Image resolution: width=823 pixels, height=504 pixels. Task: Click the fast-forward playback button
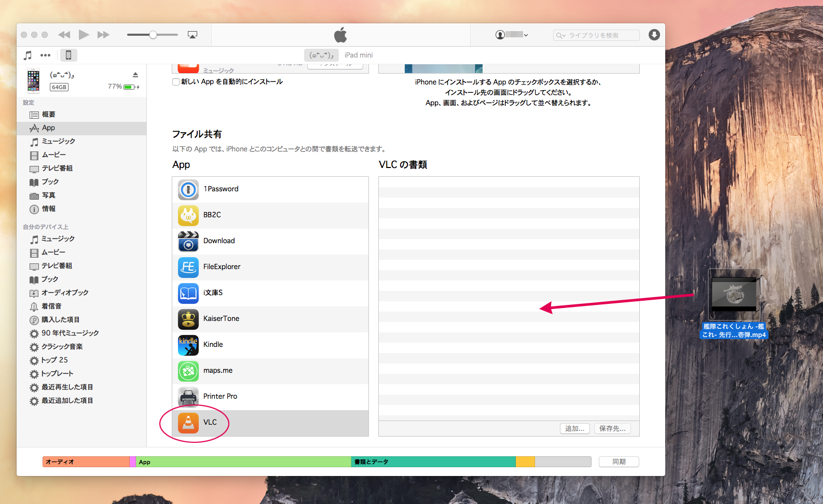pyautogui.click(x=103, y=35)
